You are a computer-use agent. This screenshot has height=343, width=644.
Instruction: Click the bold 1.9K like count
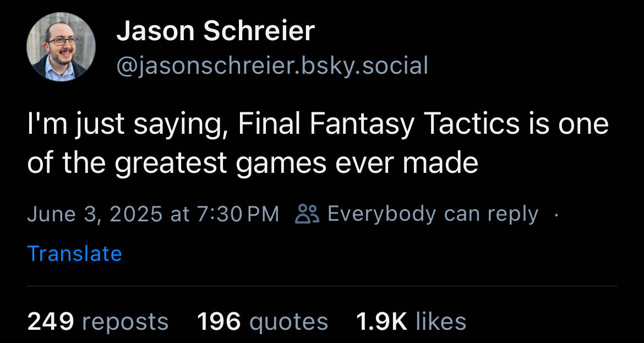pos(381,322)
